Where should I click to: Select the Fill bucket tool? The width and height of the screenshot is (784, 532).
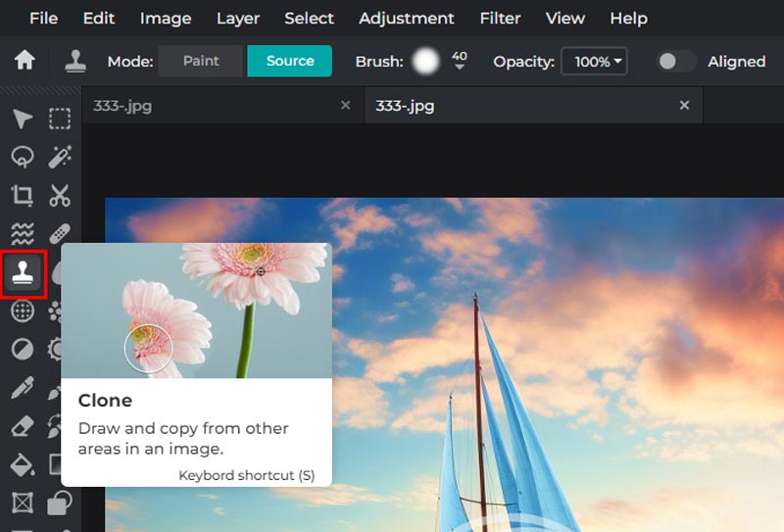(x=23, y=464)
